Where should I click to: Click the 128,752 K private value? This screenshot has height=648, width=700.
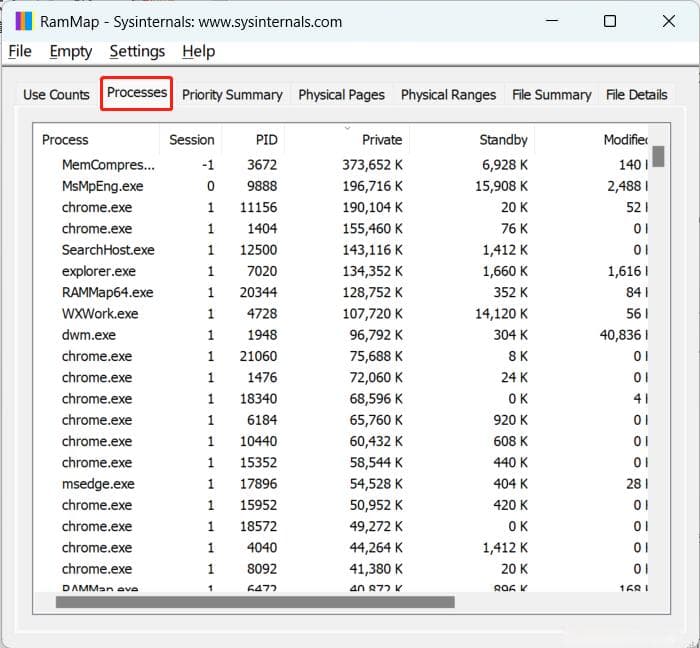click(x=372, y=292)
